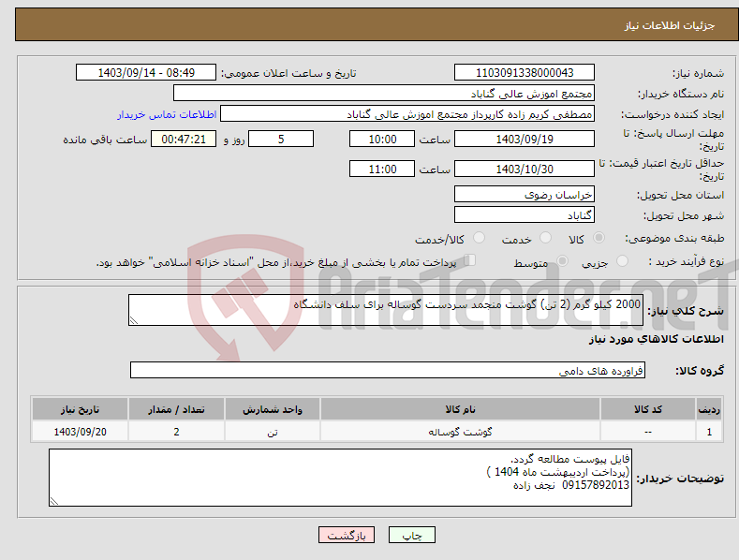Image resolution: width=739 pixels, height=560 pixels.
Task: Click the تعداد / مقدار column header
Action: click(x=176, y=409)
